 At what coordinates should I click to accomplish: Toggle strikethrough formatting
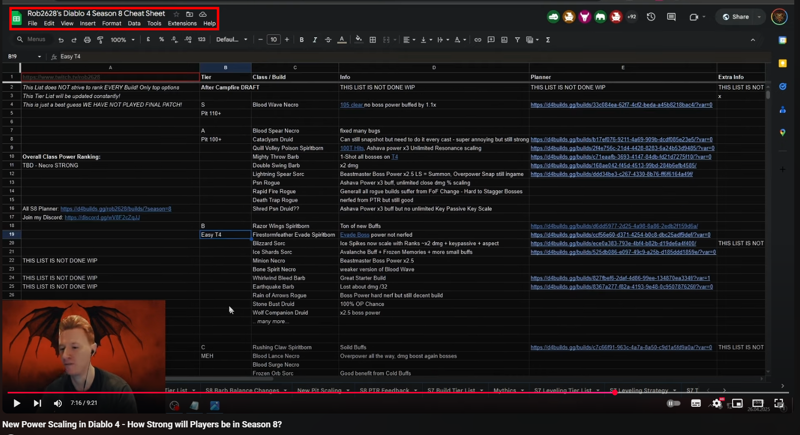pos(328,40)
